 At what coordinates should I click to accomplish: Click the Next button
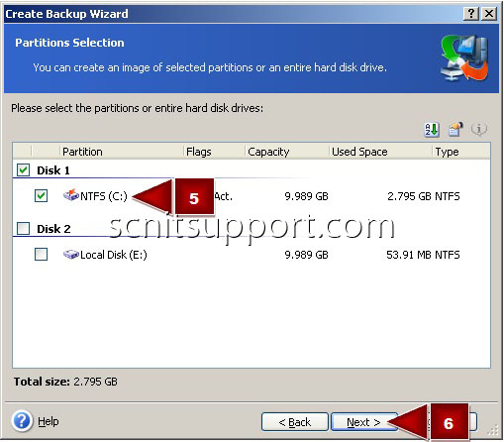363,422
